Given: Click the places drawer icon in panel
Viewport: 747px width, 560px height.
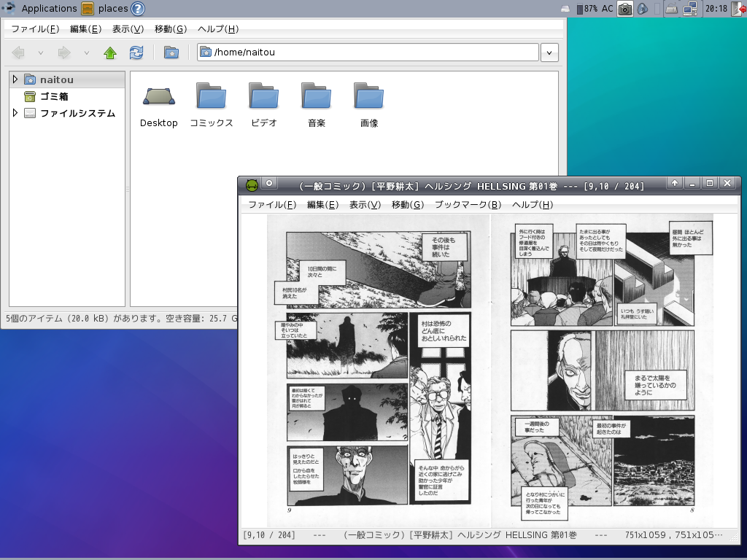Looking at the screenshot, I should click(88, 9).
